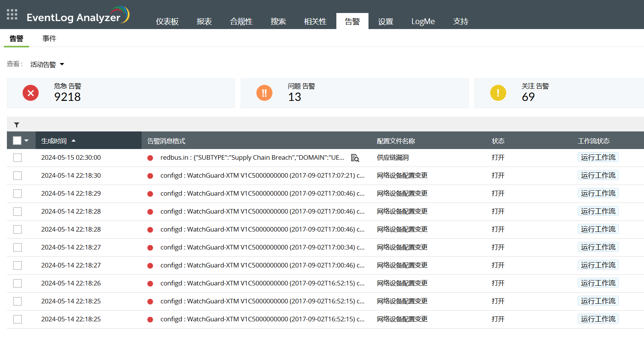This screenshot has height=337, width=644.
Task: Click 打开 status in the 22:18:29 row
Action: 498,193
